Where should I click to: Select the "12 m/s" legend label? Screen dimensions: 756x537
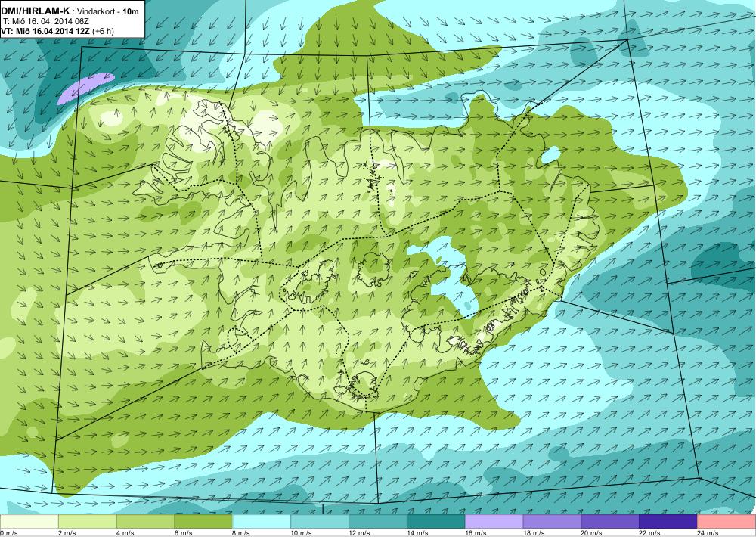click(x=360, y=533)
